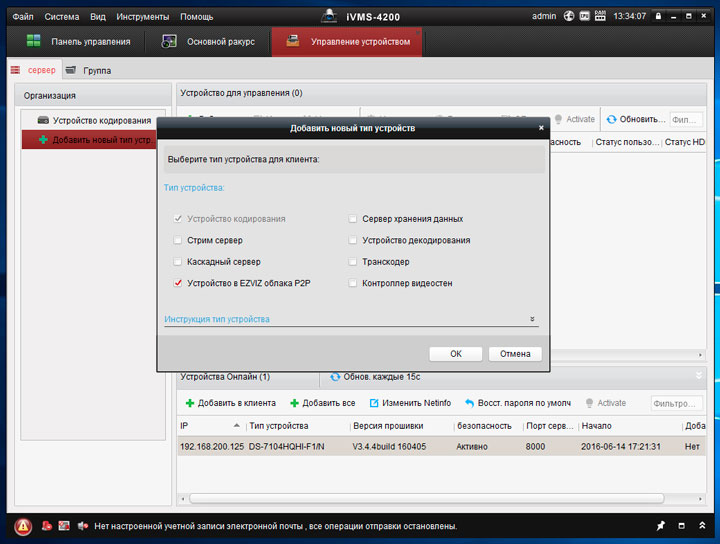This screenshot has width=720, height=544.
Task: Click the lock screen padlock icon
Action: (656, 16)
